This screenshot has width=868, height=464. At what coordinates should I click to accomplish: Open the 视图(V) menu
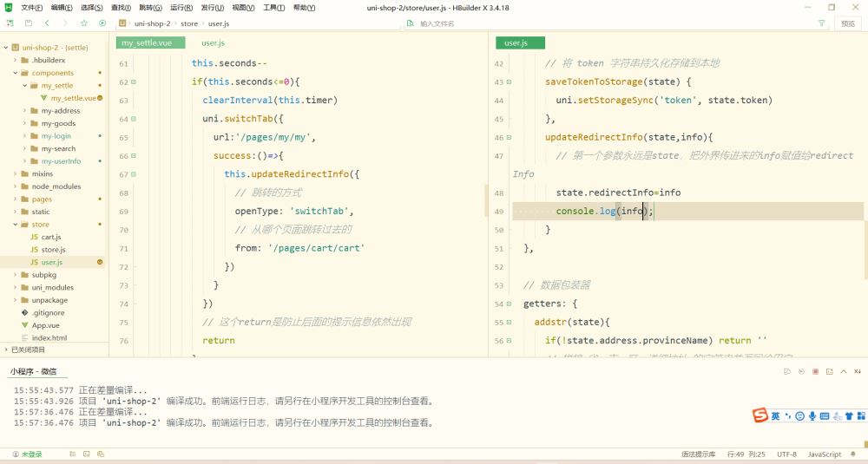(x=243, y=8)
